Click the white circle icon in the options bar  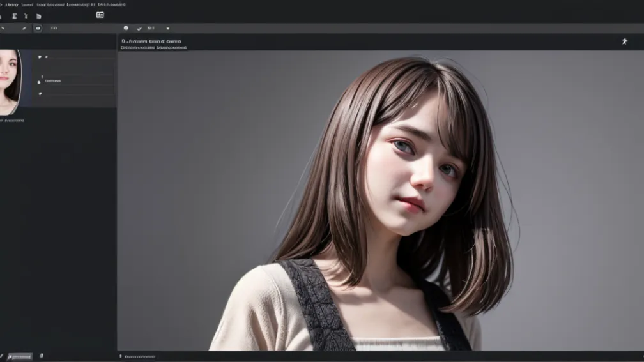coord(126,28)
